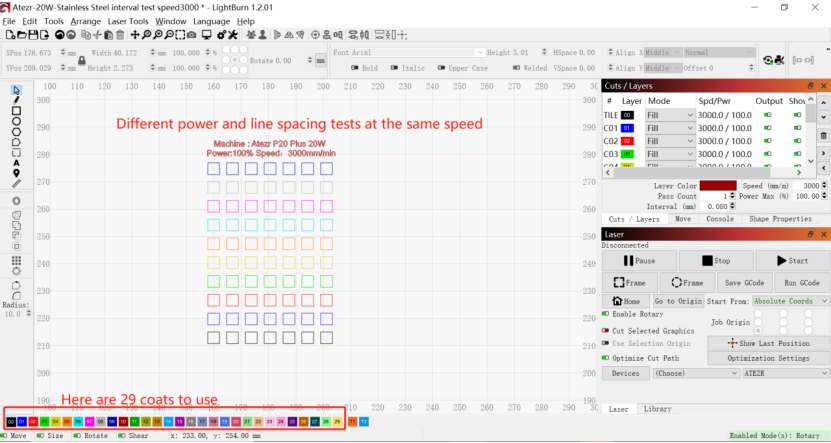Click the Save GCode button
The width and height of the screenshot is (831, 443).
coord(745,283)
